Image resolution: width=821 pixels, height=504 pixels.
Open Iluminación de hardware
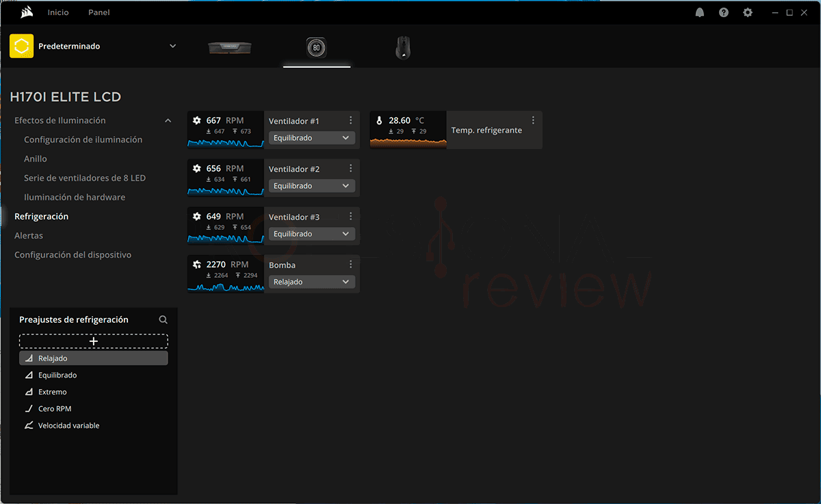(x=75, y=197)
